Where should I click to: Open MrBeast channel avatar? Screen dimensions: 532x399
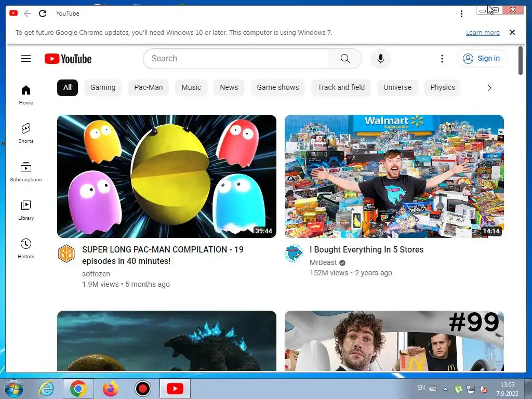pyautogui.click(x=294, y=254)
